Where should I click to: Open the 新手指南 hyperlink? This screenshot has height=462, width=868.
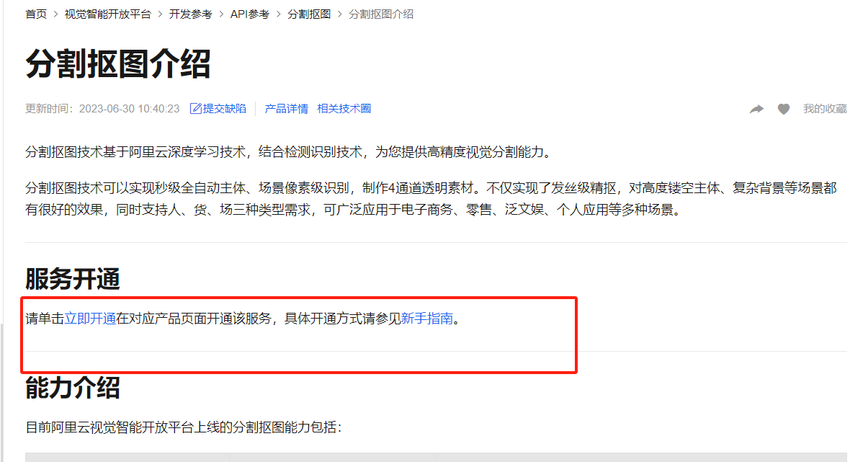click(x=427, y=319)
